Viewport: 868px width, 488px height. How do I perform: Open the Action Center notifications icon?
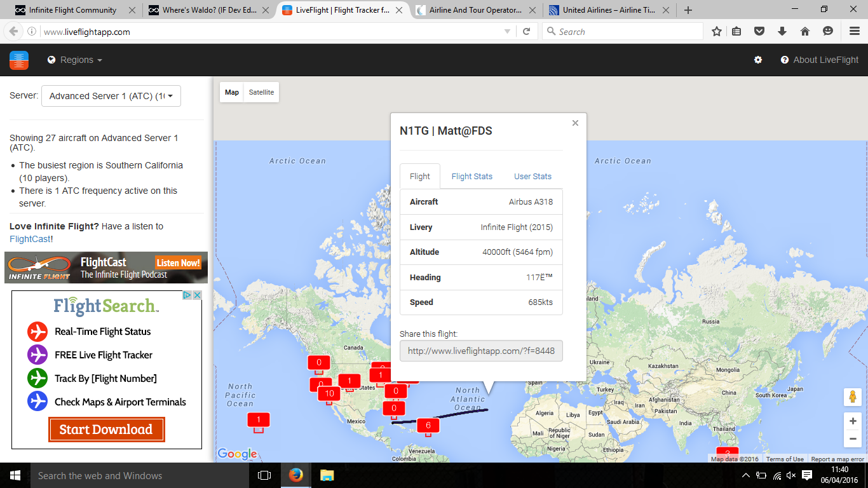807,475
